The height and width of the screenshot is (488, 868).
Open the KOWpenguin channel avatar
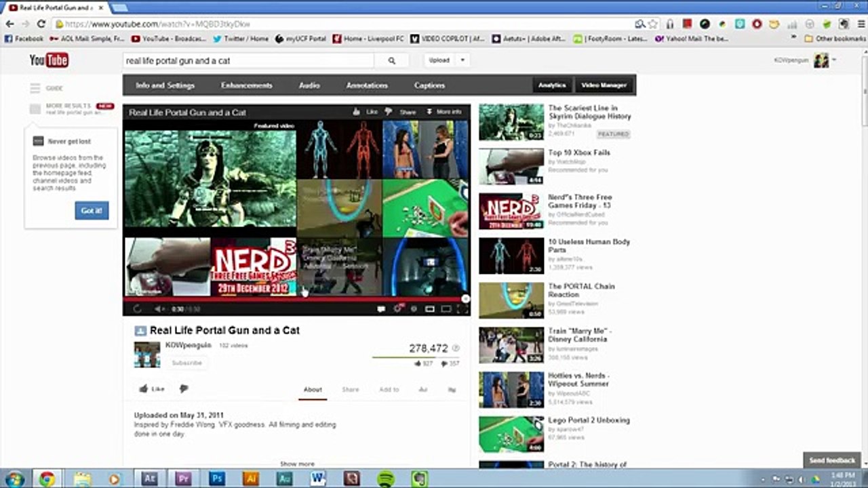point(146,354)
